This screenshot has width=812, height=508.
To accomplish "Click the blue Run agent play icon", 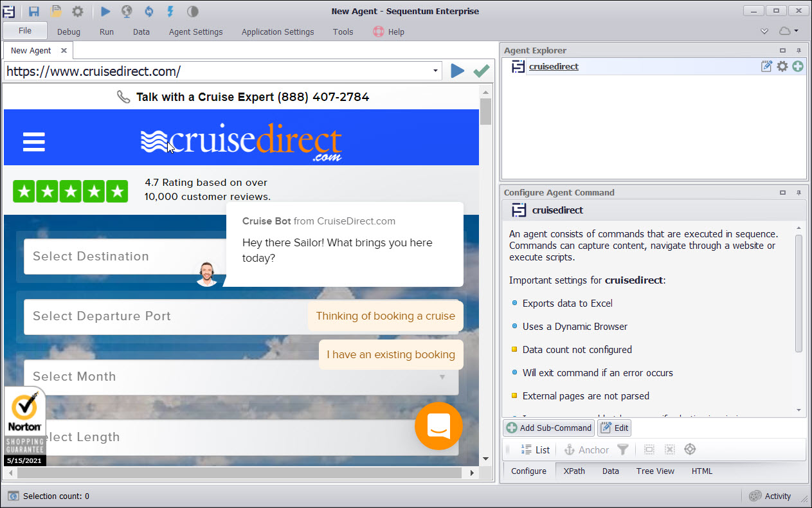I will (x=105, y=11).
